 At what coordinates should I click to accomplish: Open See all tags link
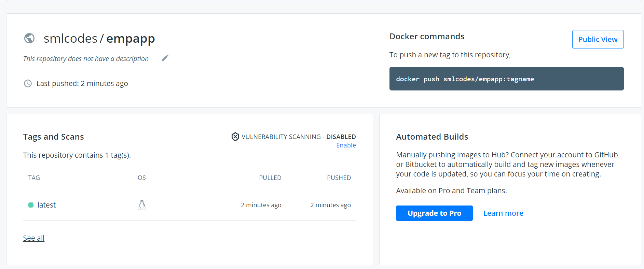34,238
